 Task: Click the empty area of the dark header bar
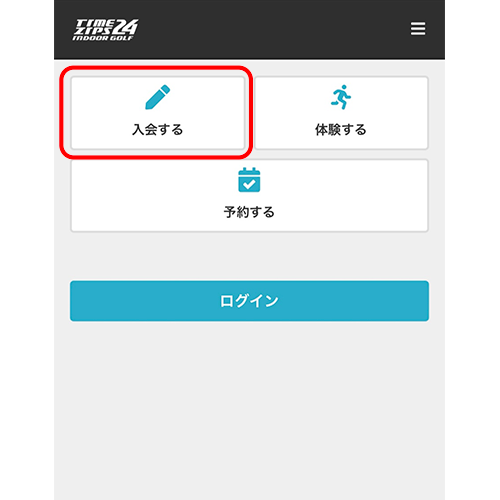[x=267, y=29]
